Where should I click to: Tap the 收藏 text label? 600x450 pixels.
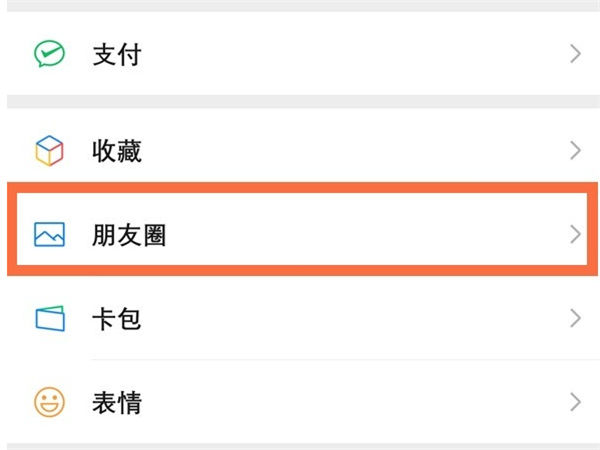click(x=116, y=151)
